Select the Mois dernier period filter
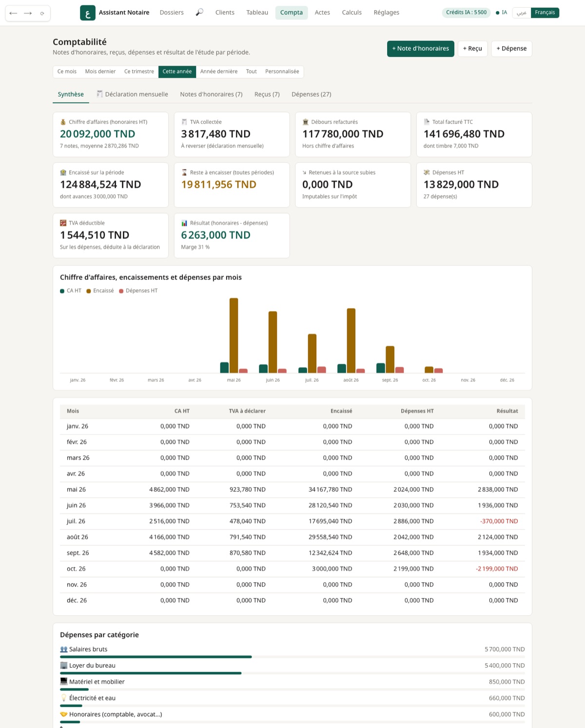This screenshot has width=585, height=728. [x=100, y=72]
